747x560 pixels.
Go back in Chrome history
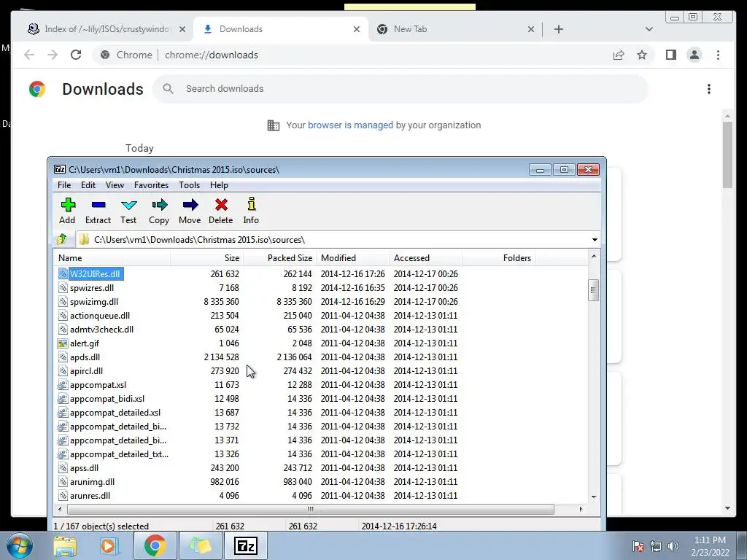[x=29, y=55]
